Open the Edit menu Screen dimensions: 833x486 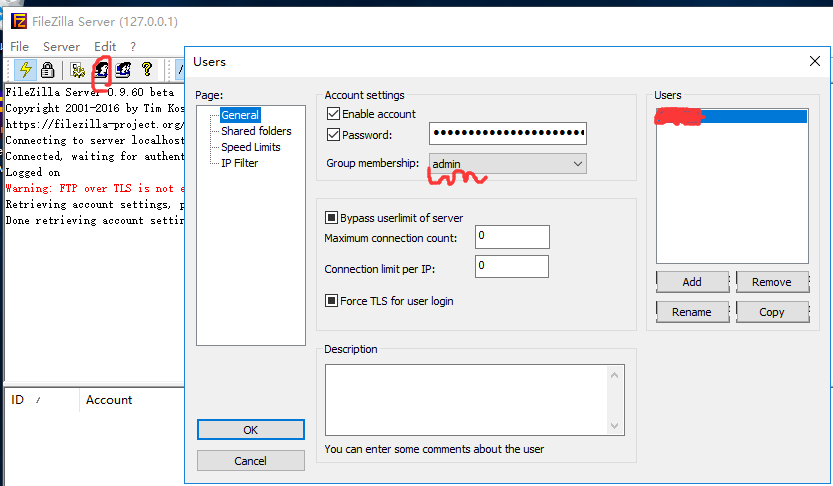105,47
